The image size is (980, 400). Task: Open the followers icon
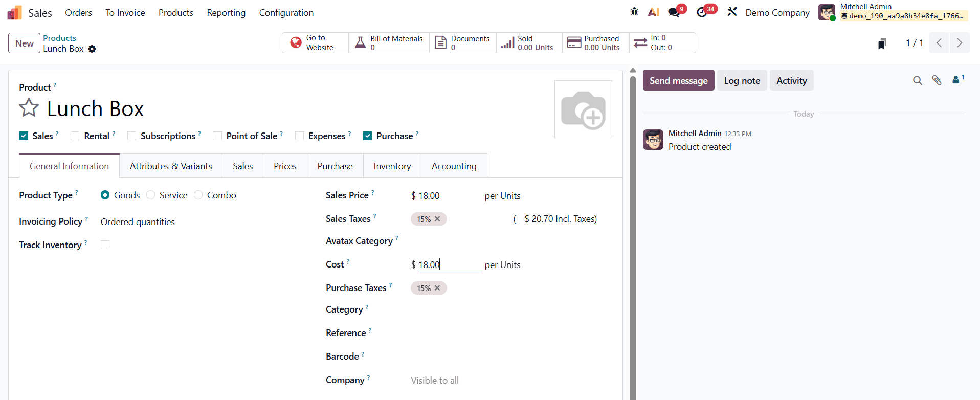(x=958, y=80)
